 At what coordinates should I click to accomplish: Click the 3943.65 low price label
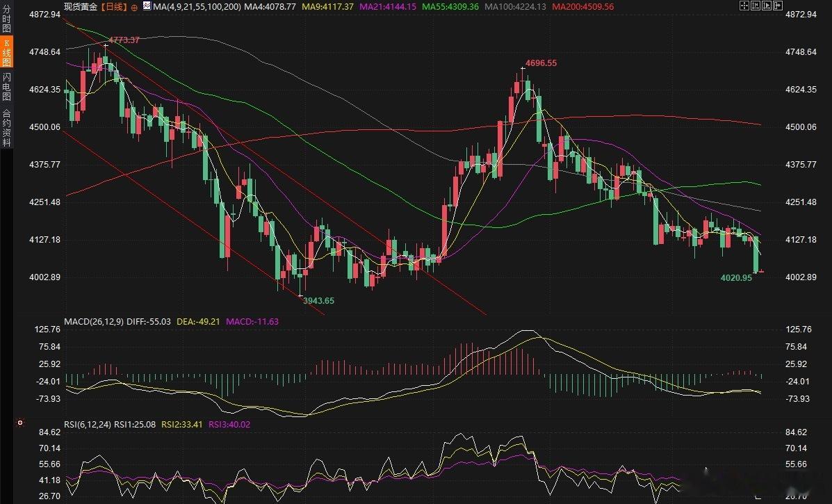point(319,301)
